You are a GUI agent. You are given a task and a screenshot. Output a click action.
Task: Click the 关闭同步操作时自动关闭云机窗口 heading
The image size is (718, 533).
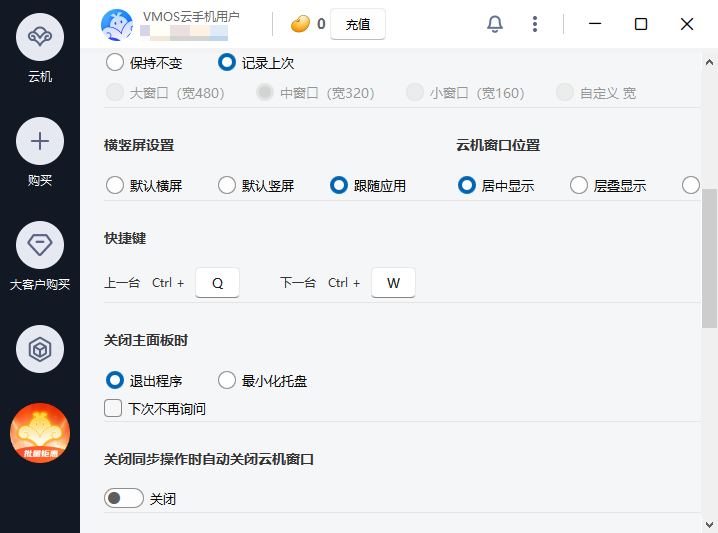point(209,459)
